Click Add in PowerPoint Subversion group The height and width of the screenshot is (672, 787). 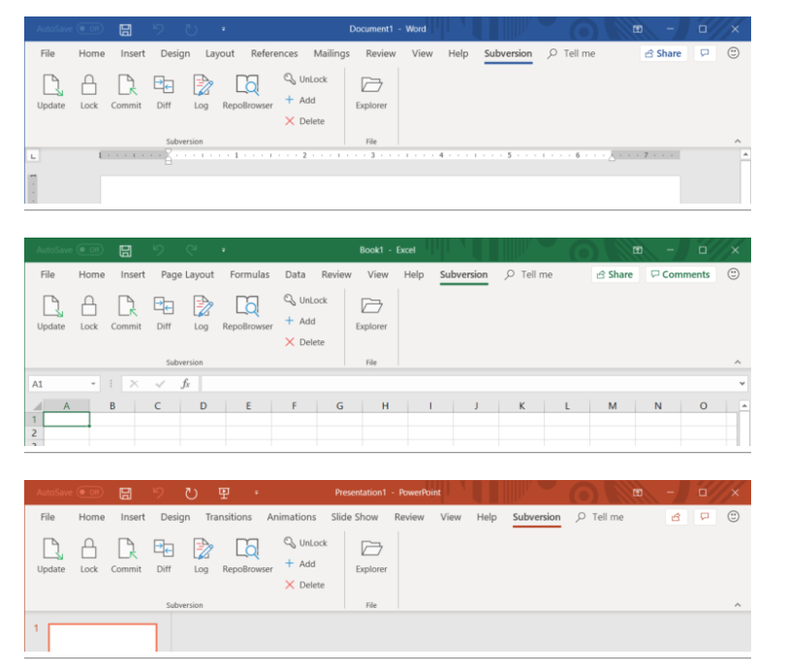300,563
